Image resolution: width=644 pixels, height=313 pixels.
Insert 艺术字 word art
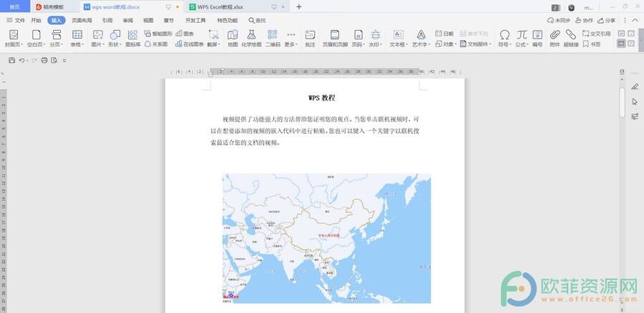pyautogui.click(x=421, y=38)
